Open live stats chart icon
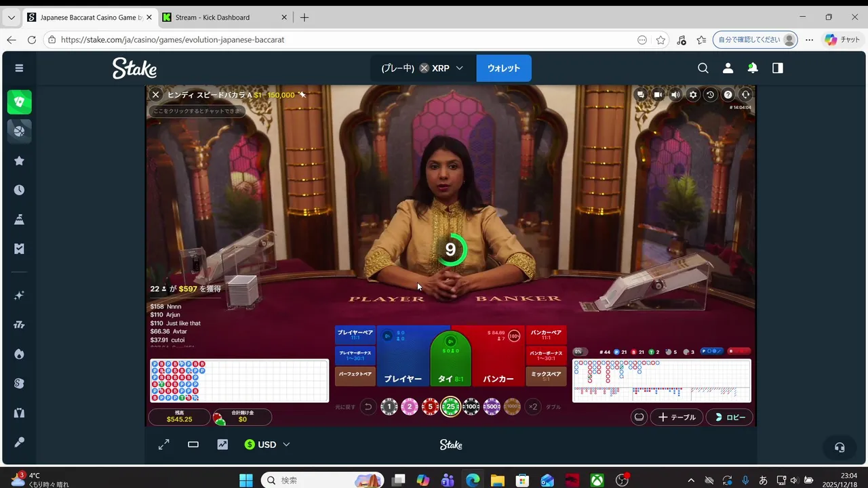The height and width of the screenshot is (488, 868). click(x=222, y=445)
